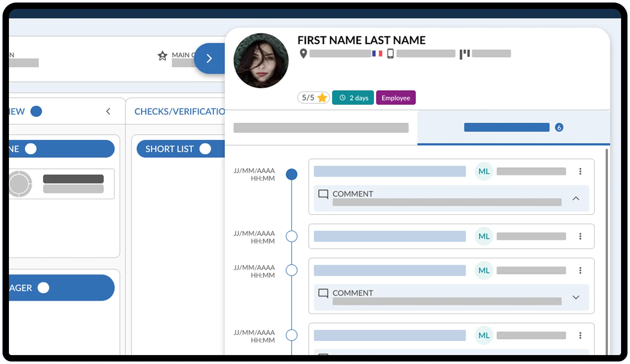Click the timeline panel vertical scrollbar
This screenshot has width=630, height=364.
(606, 251)
